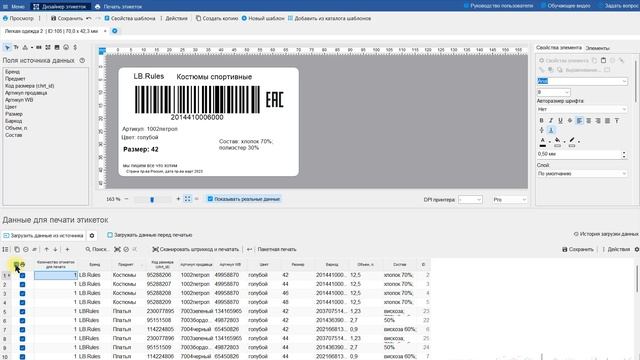640x360 pixels.
Task: Open the Меню menu
Action: pyautogui.click(x=14, y=7)
